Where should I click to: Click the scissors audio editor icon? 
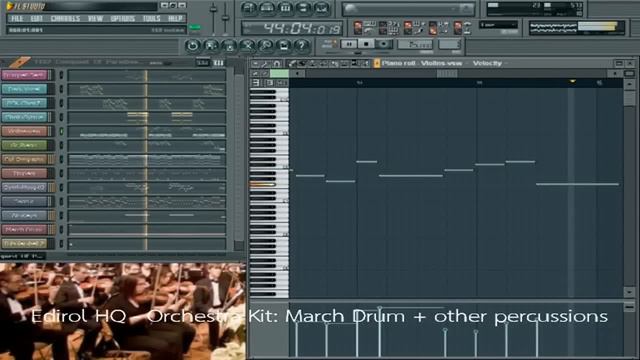(247, 46)
